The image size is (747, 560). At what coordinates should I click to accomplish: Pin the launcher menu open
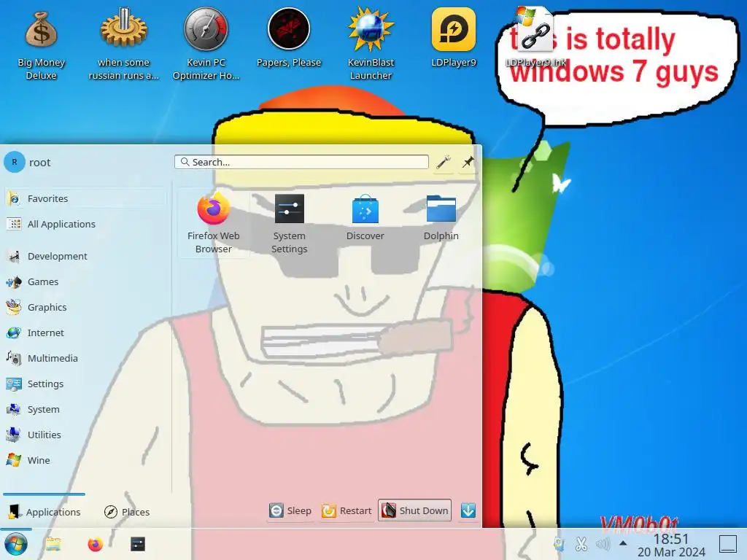coord(468,162)
